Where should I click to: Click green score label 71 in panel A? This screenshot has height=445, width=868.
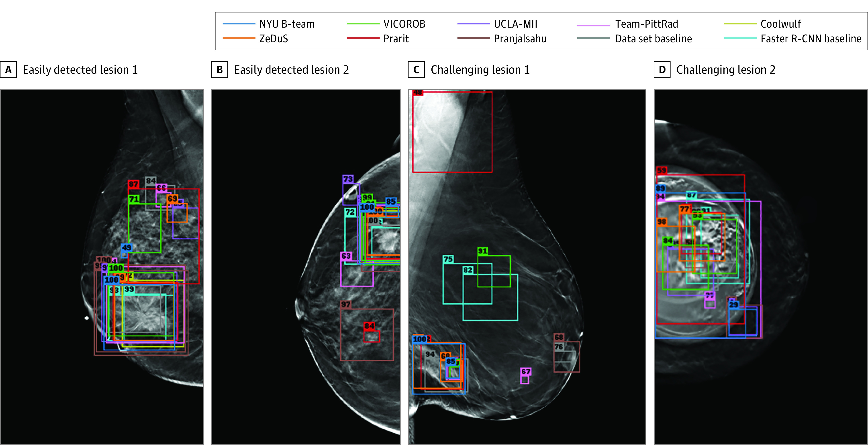pyautogui.click(x=134, y=199)
